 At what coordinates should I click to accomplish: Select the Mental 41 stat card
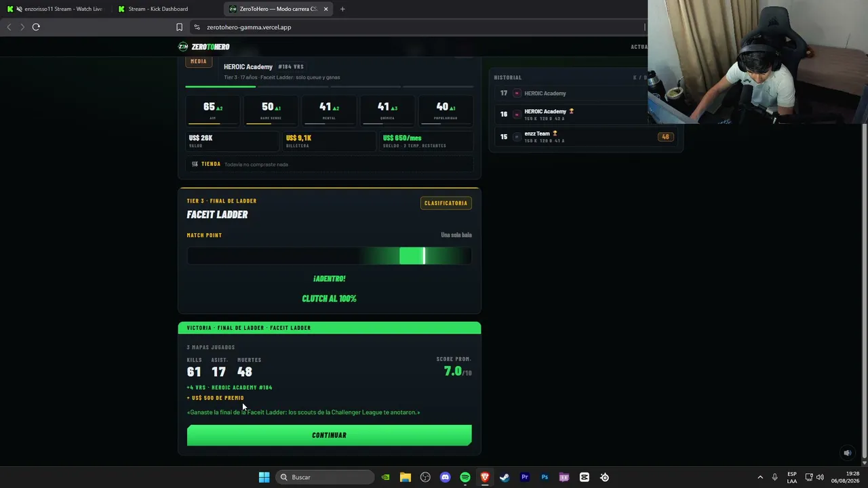[329, 111]
